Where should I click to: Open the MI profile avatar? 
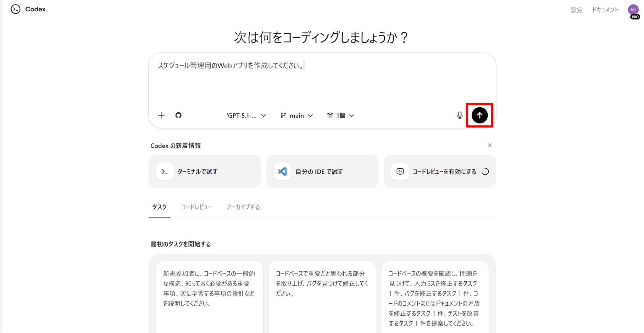(x=633, y=10)
